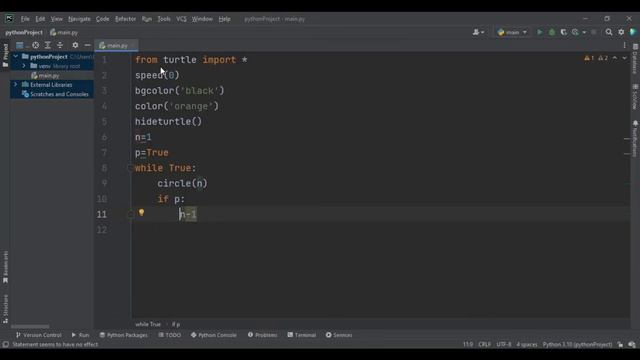Change CRLF line separator in status bar
Image resolution: width=640 pixels, height=360 pixels.
click(x=484, y=344)
